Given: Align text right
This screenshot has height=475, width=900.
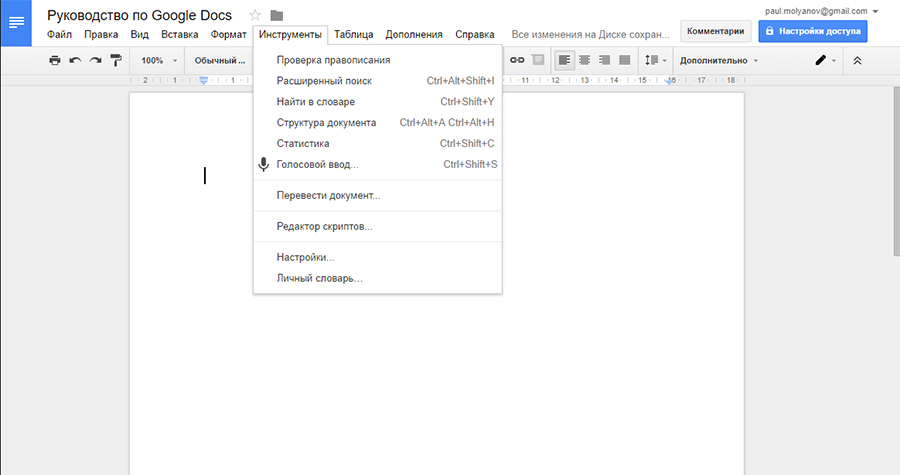Looking at the screenshot, I should tap(604, 60).
